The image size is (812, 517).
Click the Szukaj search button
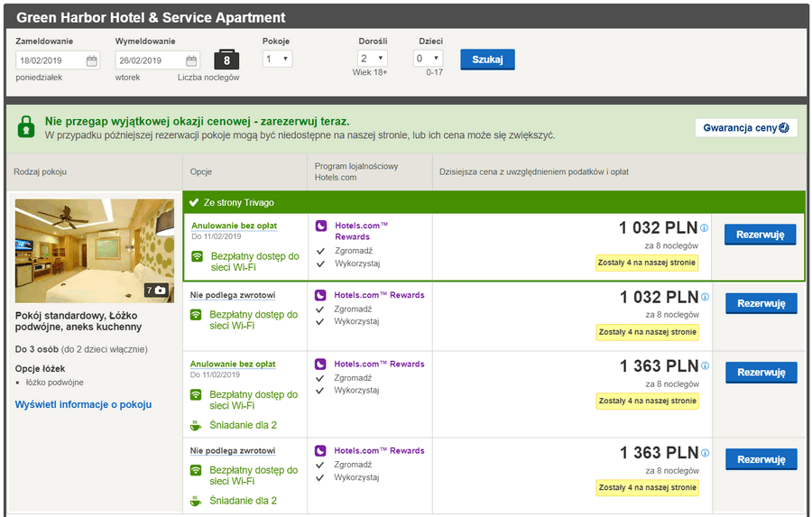pyautogui.click(x=487, y=60)
